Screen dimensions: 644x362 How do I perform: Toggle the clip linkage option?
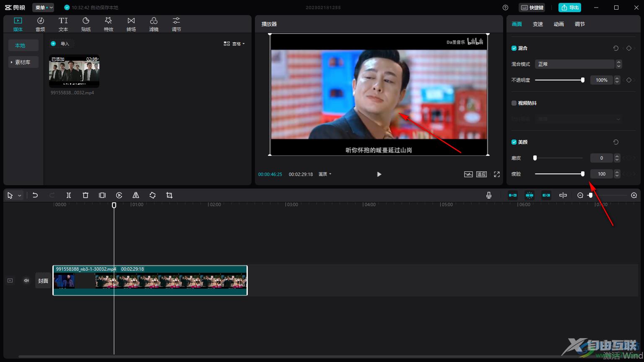point(546,195)
